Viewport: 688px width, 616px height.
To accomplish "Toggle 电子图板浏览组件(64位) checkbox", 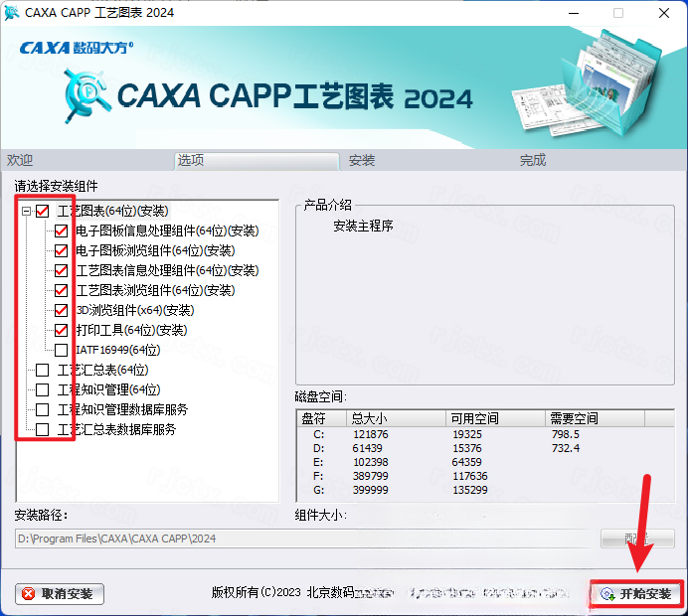I will pyautogui.click(x=61, y=250).
